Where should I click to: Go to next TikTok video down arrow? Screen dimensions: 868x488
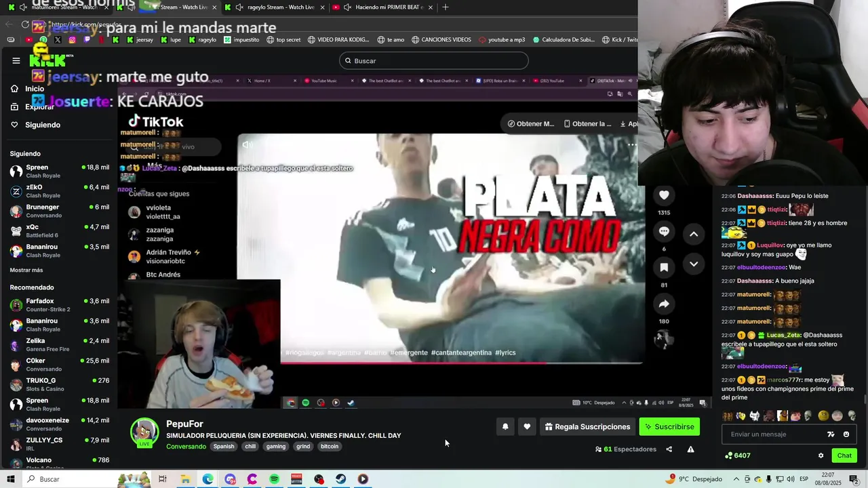coord(694,264)
